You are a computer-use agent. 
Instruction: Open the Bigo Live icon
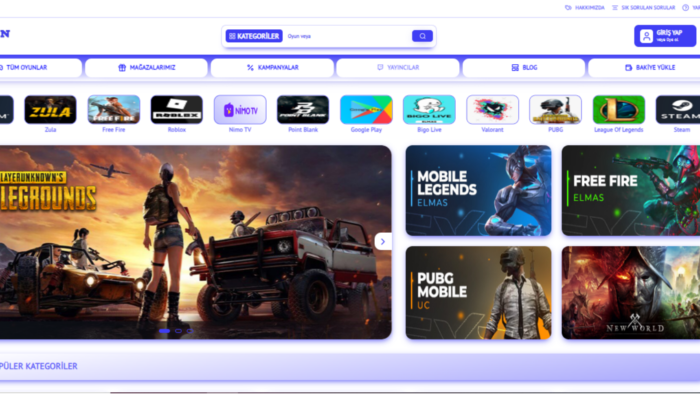[429, 109]
